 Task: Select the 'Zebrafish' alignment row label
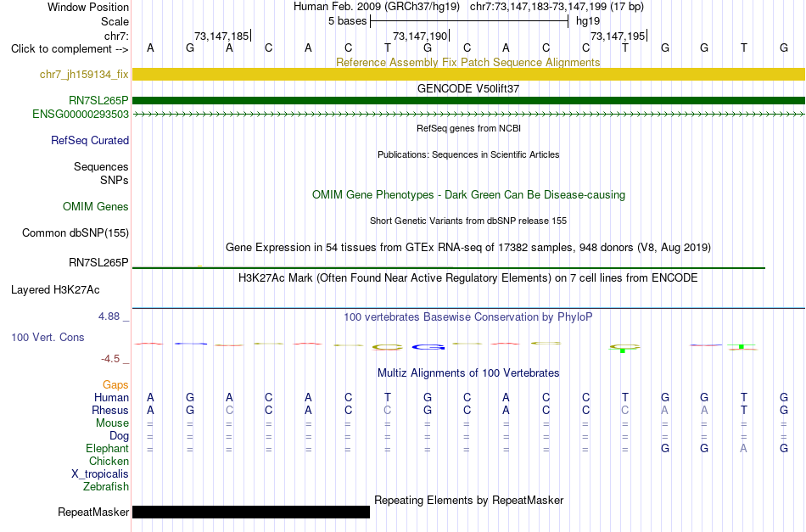click(x=106, y=486)
